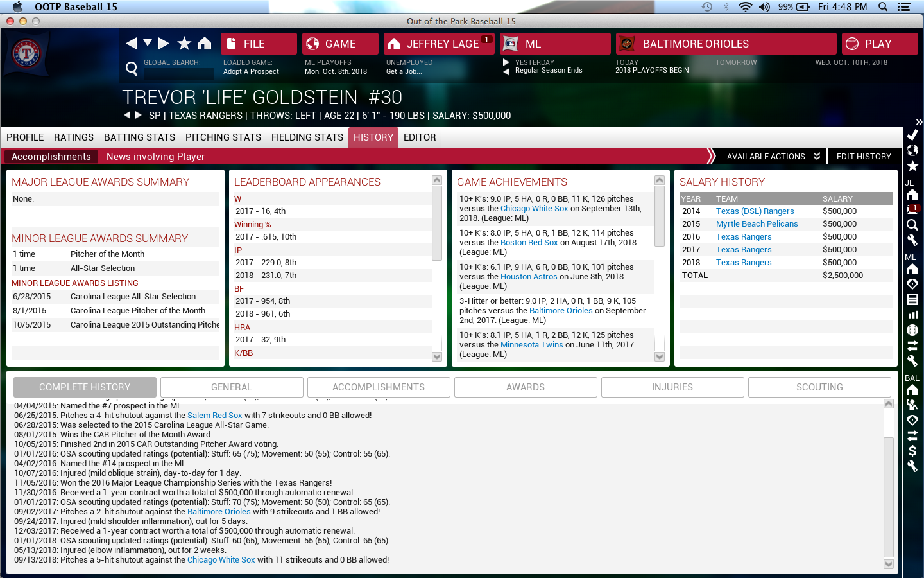Viewport: 924px width, 578px height.
Task: Open navigation history down-triangle dropdown
Action: click(x=148, y=43)
